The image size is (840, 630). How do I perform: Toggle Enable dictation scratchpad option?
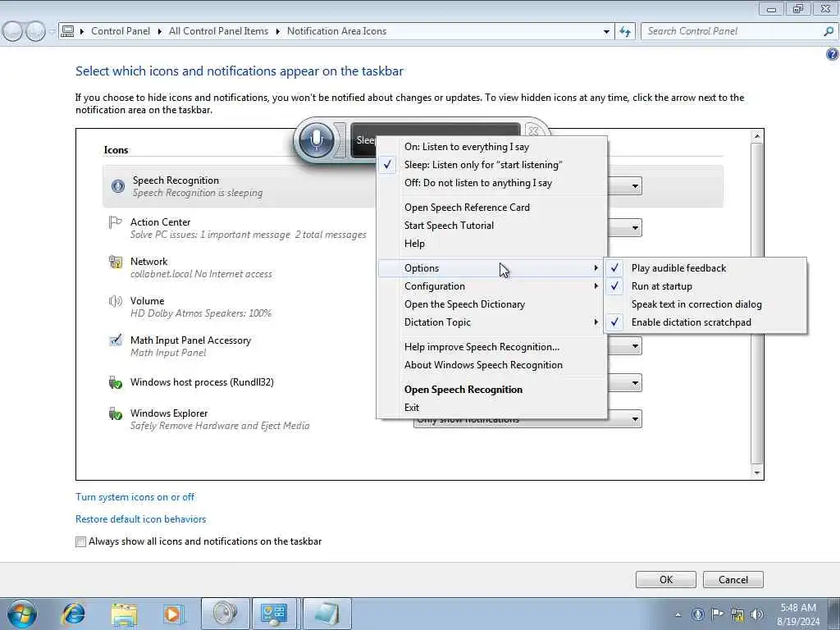pos(705,322)
